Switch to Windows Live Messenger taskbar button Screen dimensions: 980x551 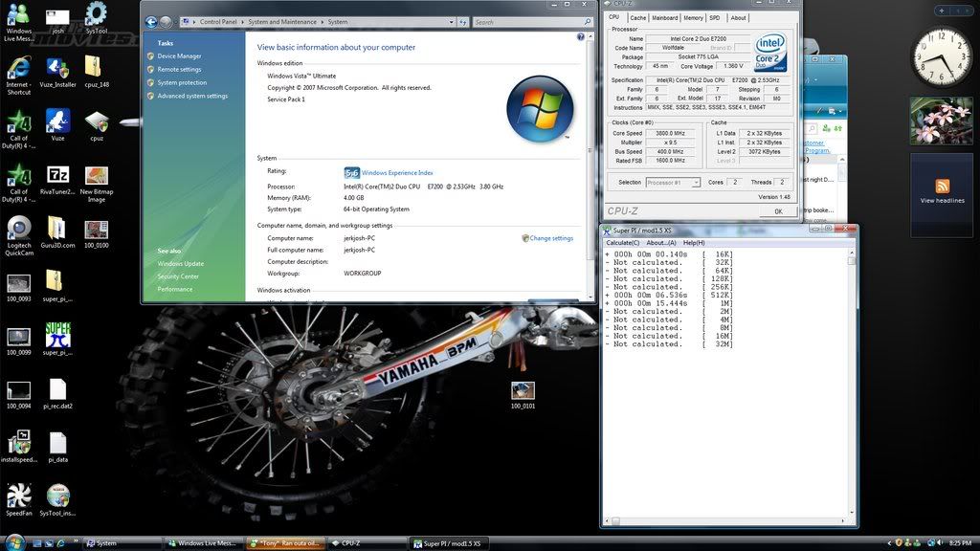point(203,543)
